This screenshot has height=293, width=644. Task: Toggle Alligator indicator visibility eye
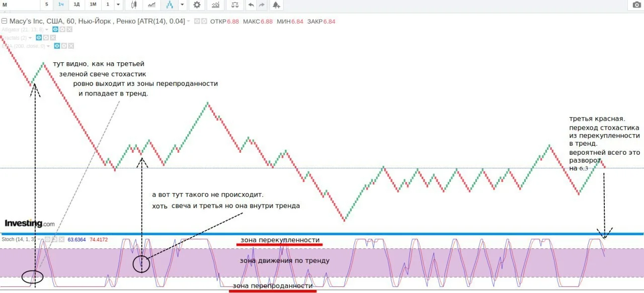point(55,30)
